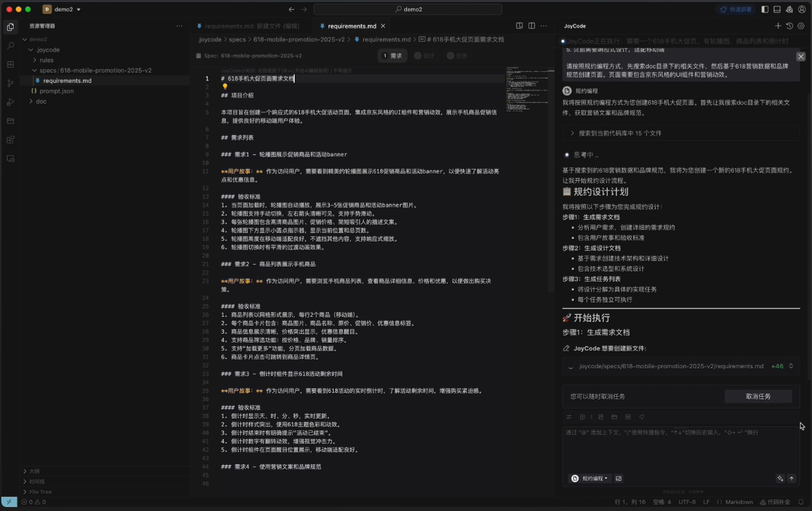Open Run and Debug view
This screenshot has height=511, width=812.
coord(10,102)
